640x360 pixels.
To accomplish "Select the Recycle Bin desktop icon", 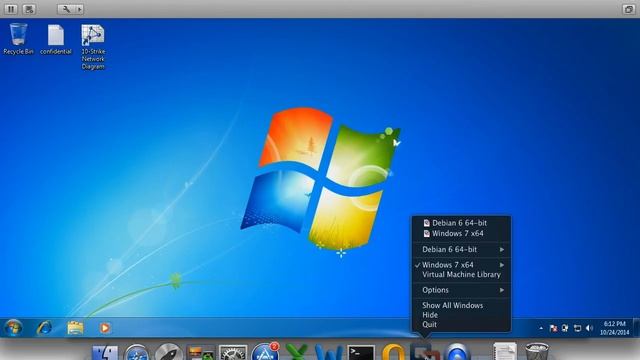I will 18,39.
